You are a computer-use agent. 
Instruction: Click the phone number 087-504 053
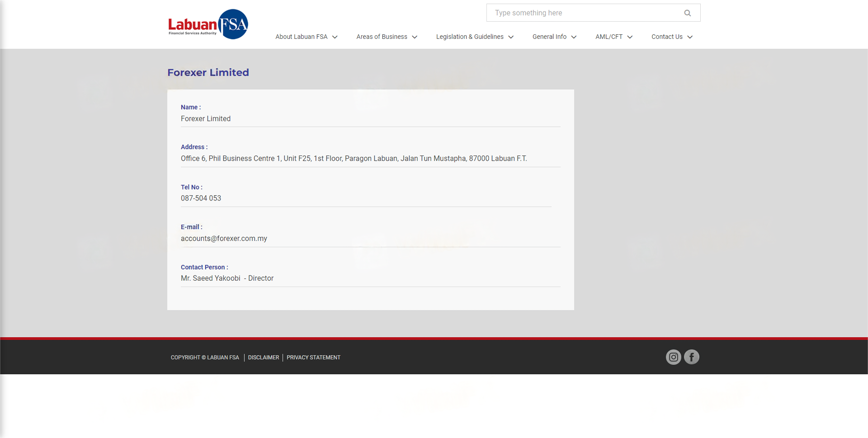[x=201, y=198]
